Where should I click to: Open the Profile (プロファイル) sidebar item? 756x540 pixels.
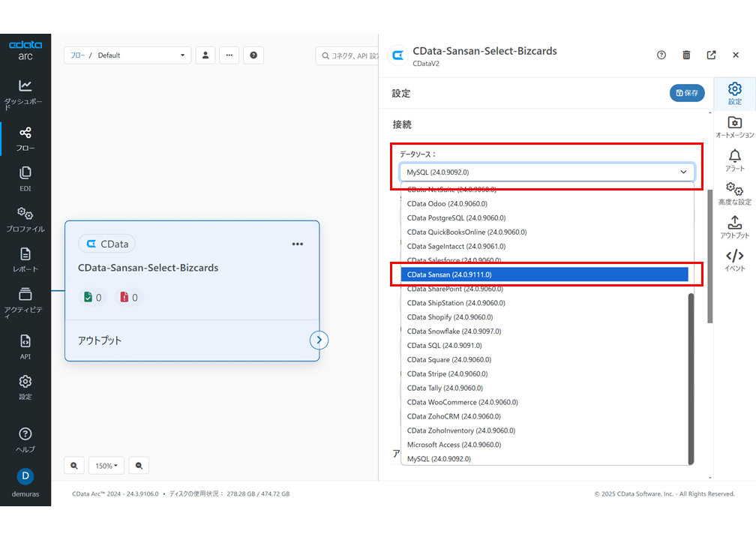pos(25,219)
